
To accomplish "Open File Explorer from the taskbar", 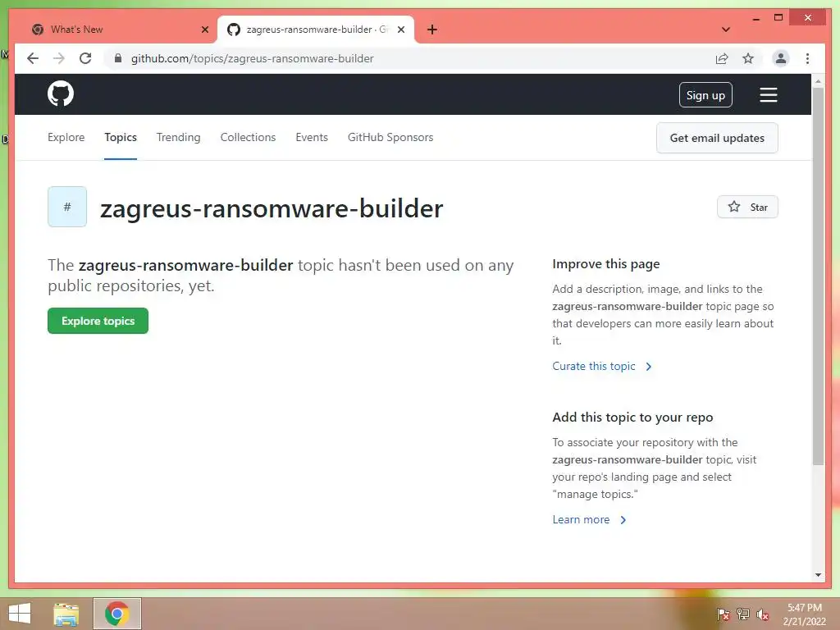I will (66, 614).
